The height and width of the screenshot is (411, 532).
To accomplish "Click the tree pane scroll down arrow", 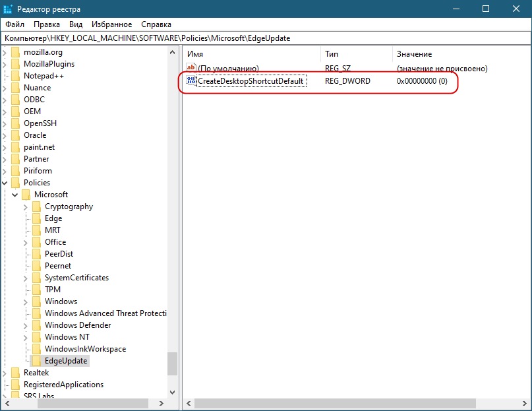I will [x=172, y=393].
